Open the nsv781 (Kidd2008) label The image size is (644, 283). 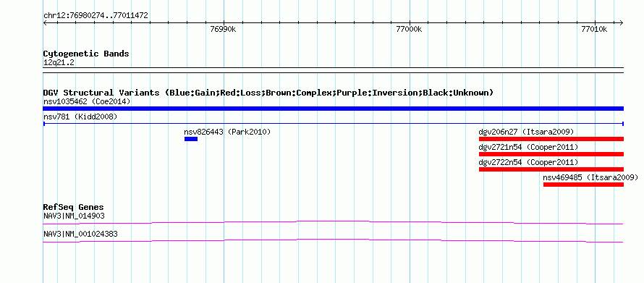click(80, 117)
